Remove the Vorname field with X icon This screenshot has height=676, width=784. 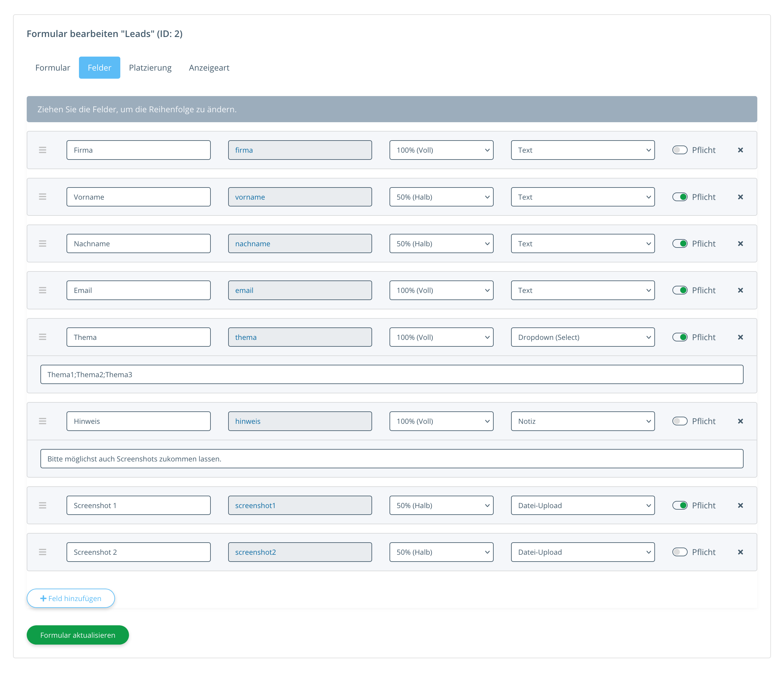pos(740,197)
